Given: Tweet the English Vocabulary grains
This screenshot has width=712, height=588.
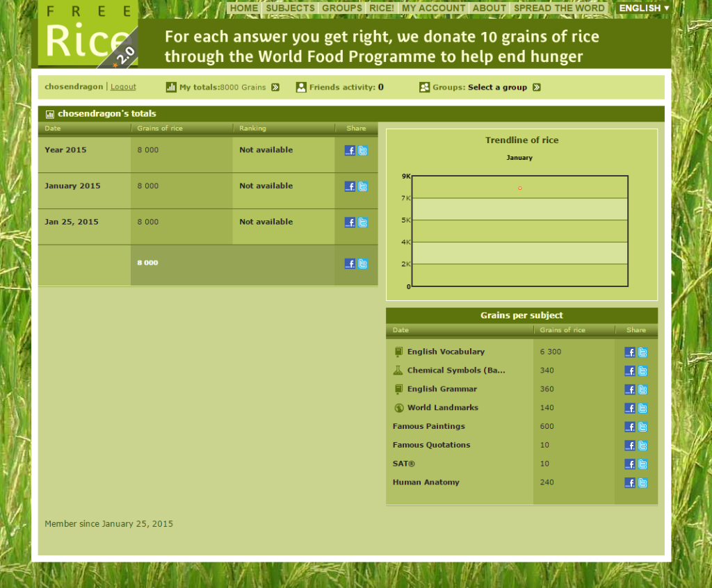Looking at the screenshot, I should (x=643, y=352).
